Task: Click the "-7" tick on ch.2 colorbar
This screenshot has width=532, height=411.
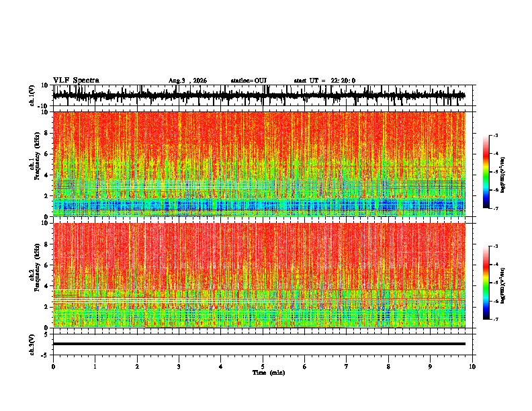Action: coord(496,319)
